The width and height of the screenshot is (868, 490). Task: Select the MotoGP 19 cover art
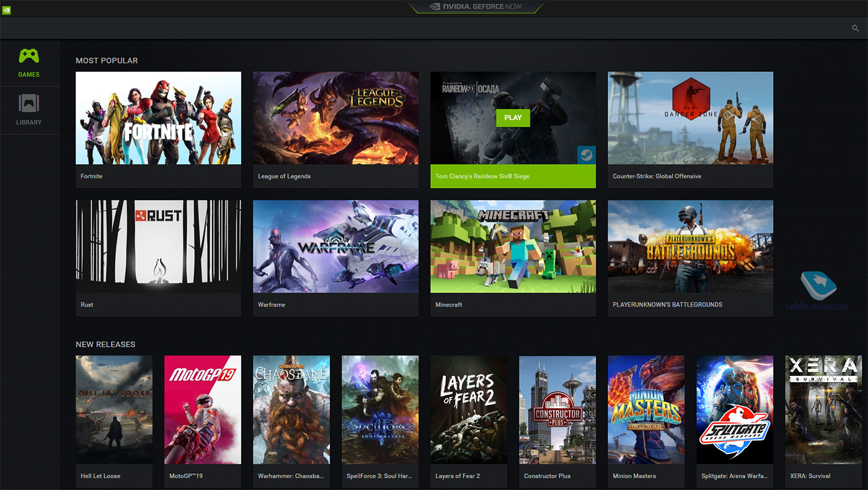[203, 409]
